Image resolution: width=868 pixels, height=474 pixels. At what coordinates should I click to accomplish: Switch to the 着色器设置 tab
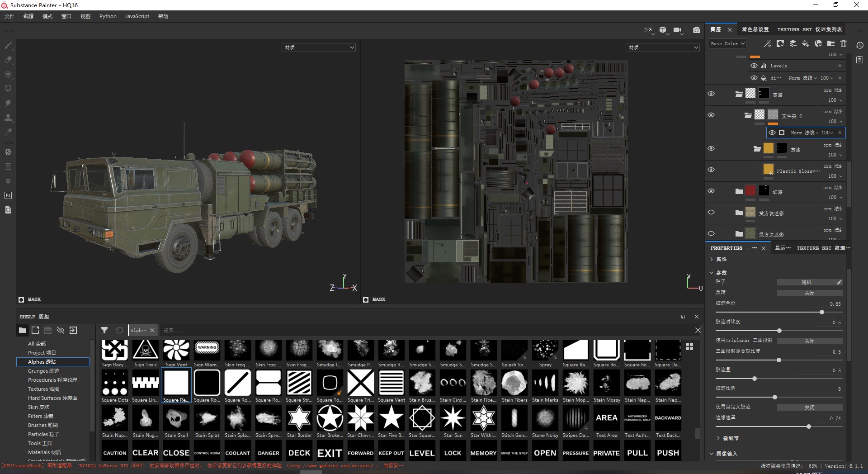tap(755, 29)
